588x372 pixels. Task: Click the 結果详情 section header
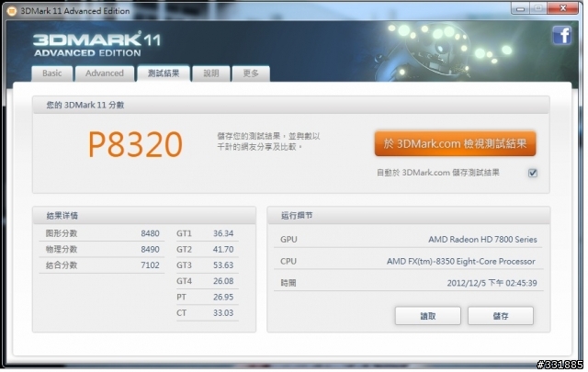(x=144, y=216)
